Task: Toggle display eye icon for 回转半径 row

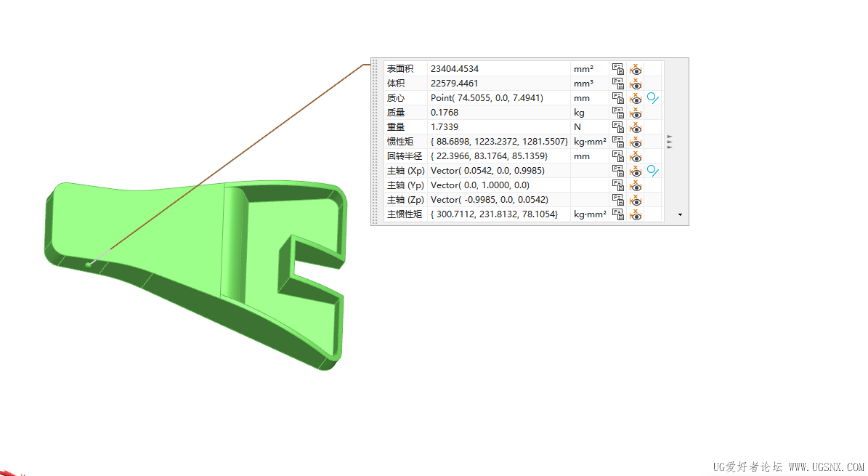Action: tap(636, 156)
